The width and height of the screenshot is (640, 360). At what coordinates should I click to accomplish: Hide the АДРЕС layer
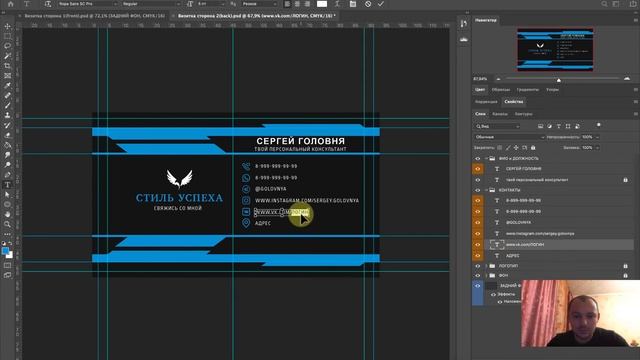pos(478,256)
